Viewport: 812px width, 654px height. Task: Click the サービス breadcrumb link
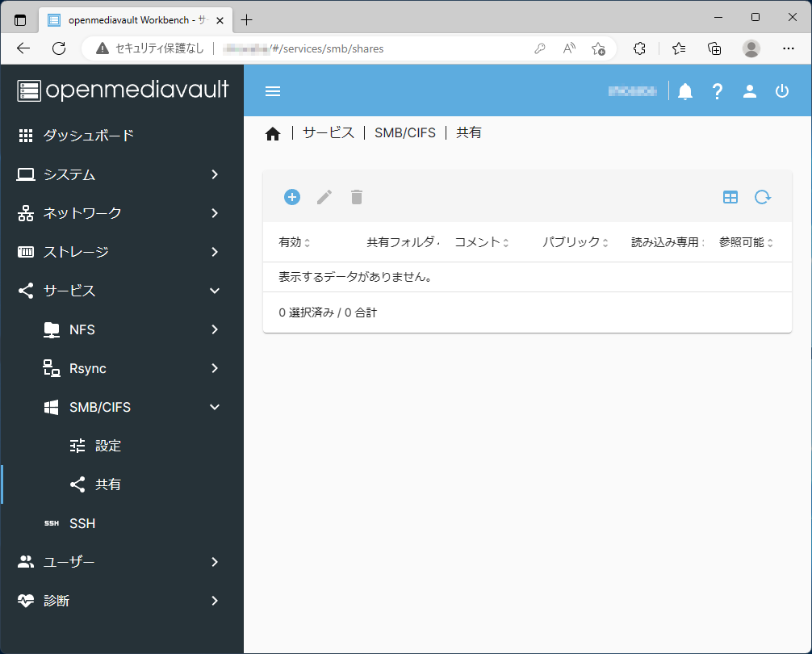pos(328,133)
